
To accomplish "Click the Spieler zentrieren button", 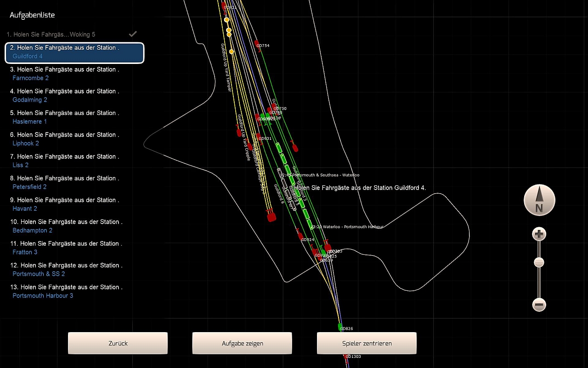I will [367, 343].
